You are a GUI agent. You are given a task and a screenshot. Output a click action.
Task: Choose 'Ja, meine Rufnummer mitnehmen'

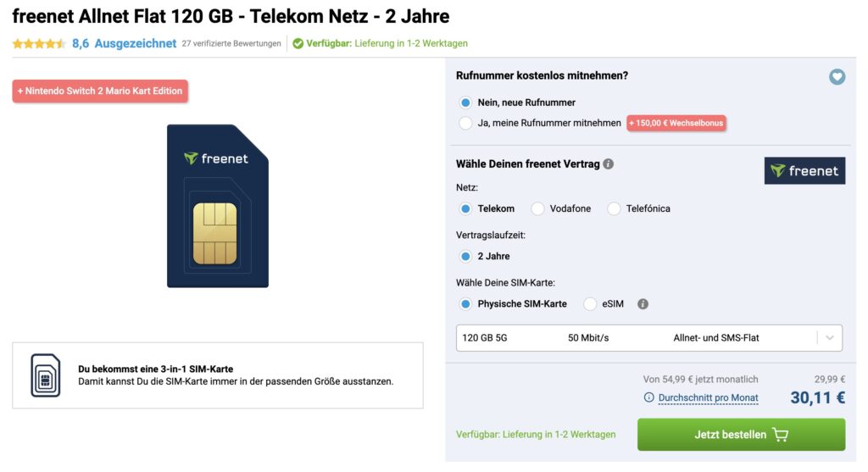click(x=465, y=124)
